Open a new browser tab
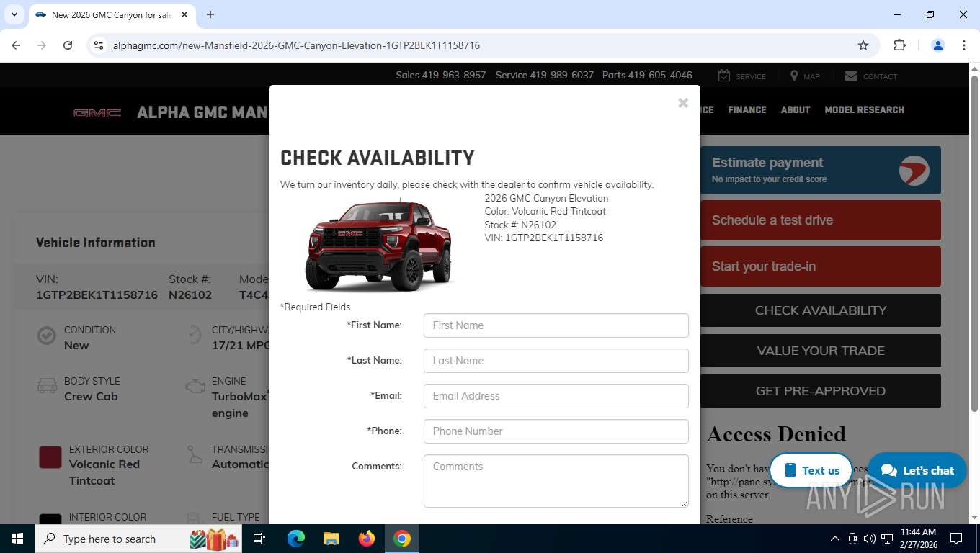The image size is (980, 553). 210,14
